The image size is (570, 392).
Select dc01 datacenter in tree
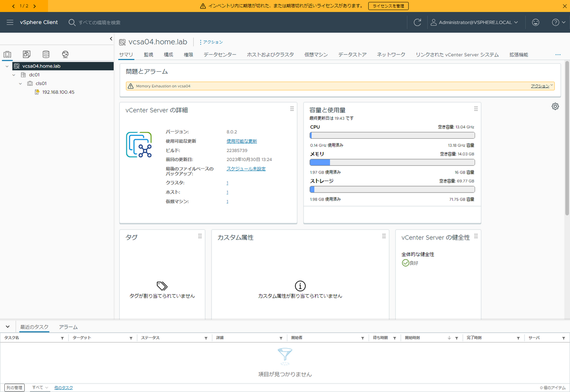coord(34,75)
